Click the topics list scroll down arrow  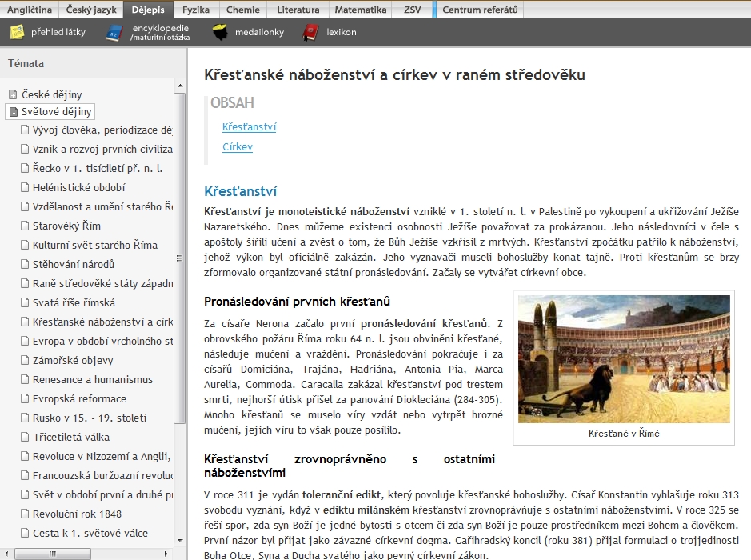pyautogui.click(x=180, y=541)
